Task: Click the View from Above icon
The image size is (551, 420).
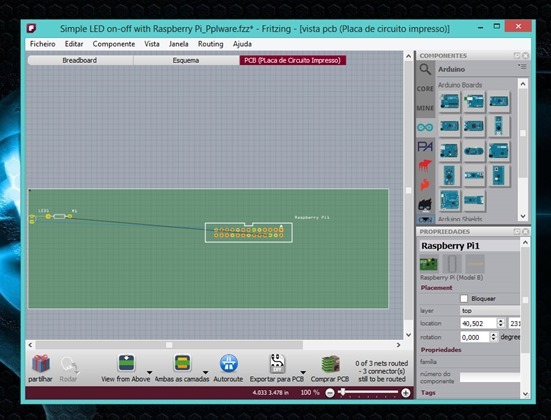Action: coord(127,363)
